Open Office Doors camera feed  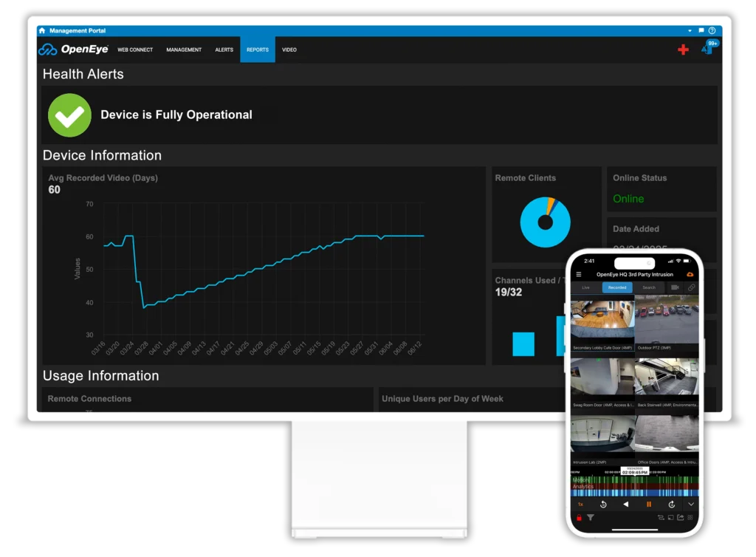(667, 438)
